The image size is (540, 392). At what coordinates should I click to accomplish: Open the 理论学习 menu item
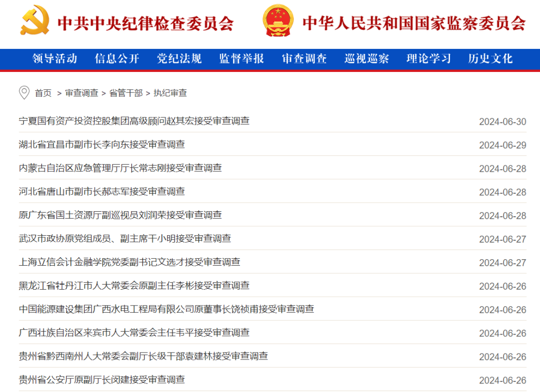tap(428, 59)
